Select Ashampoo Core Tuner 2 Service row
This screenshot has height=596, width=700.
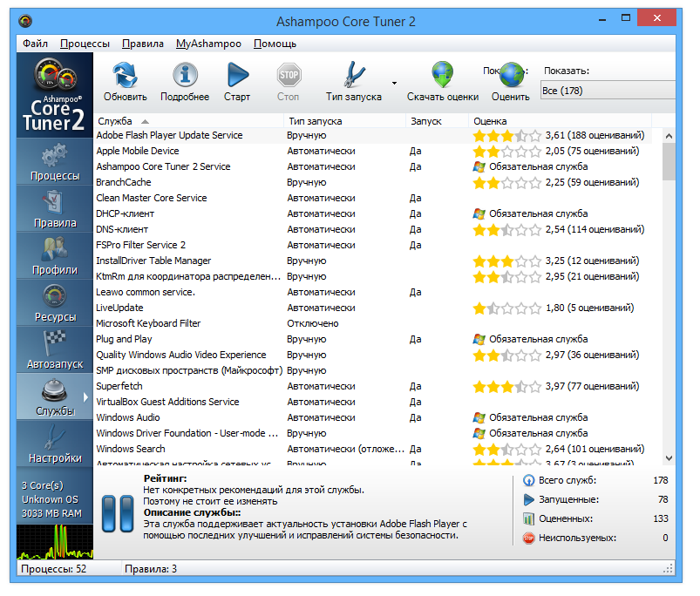pos(373,166)
